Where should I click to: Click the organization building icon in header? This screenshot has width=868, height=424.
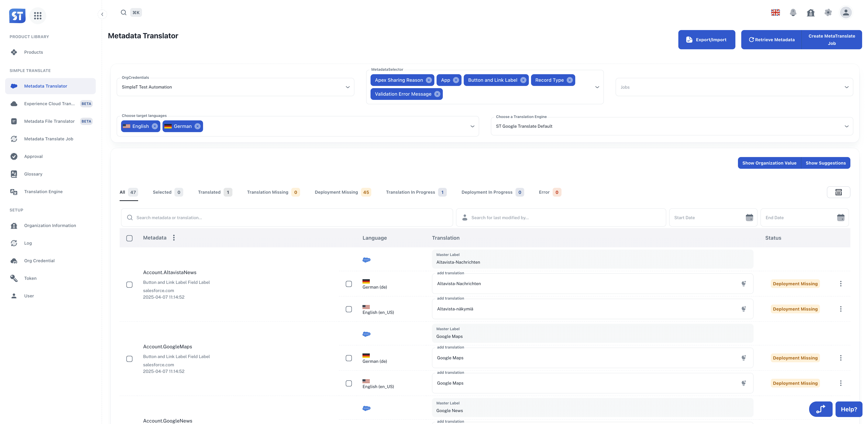[x=811, y=12]
